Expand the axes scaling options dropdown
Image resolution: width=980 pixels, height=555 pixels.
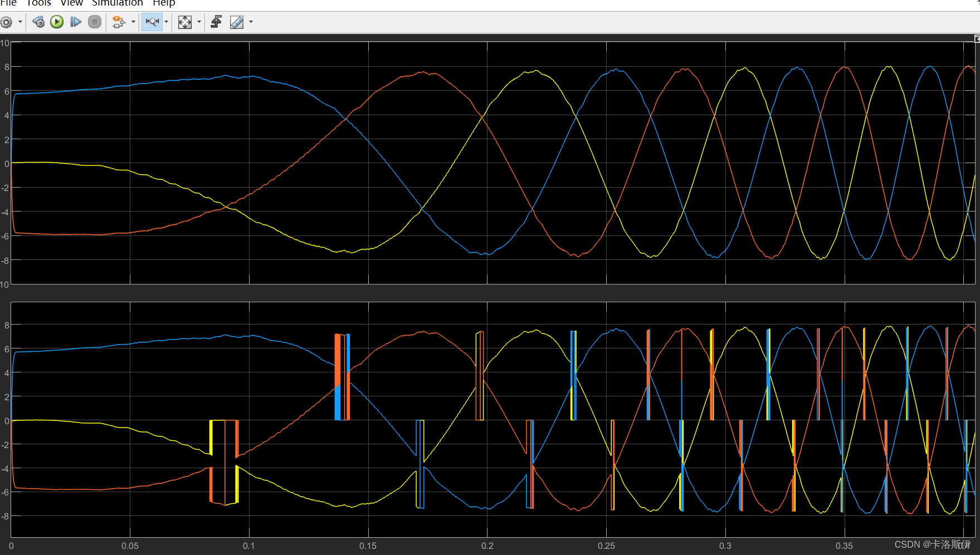tap(199, 22)
